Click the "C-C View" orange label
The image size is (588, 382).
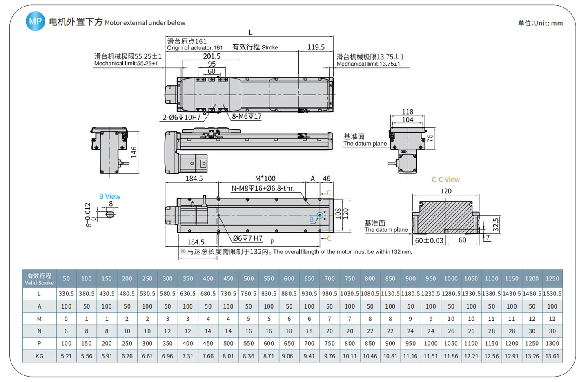click(x=445, y=180)
